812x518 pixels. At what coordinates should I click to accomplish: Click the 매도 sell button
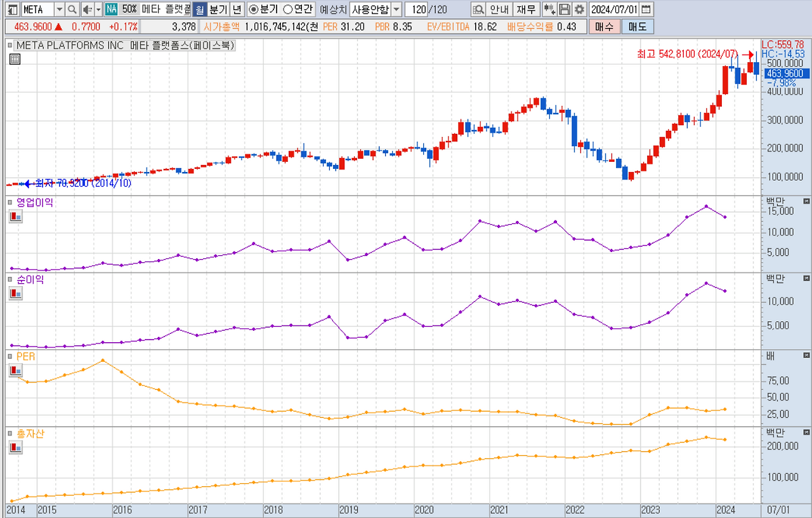click(x=637, y=27)
